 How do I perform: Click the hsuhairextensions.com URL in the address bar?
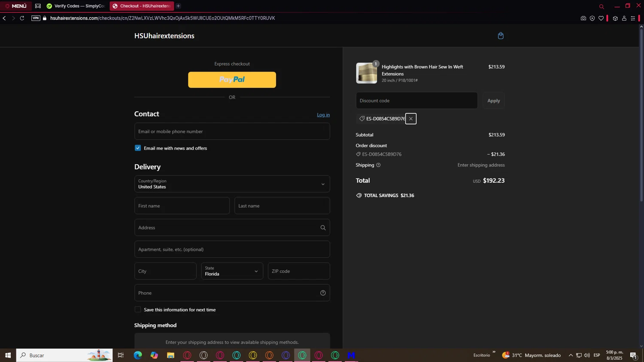pos(162,18)
